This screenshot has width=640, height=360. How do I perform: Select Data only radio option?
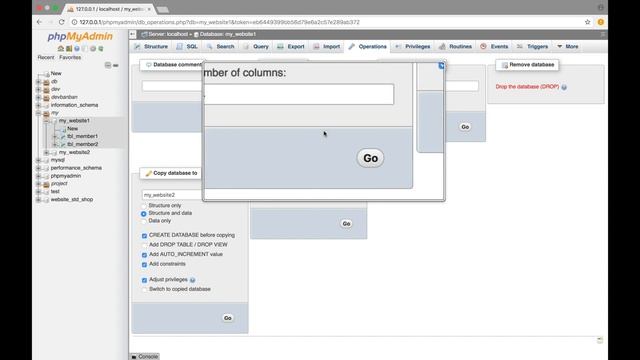pyautogui.click(x=144, y=221)
